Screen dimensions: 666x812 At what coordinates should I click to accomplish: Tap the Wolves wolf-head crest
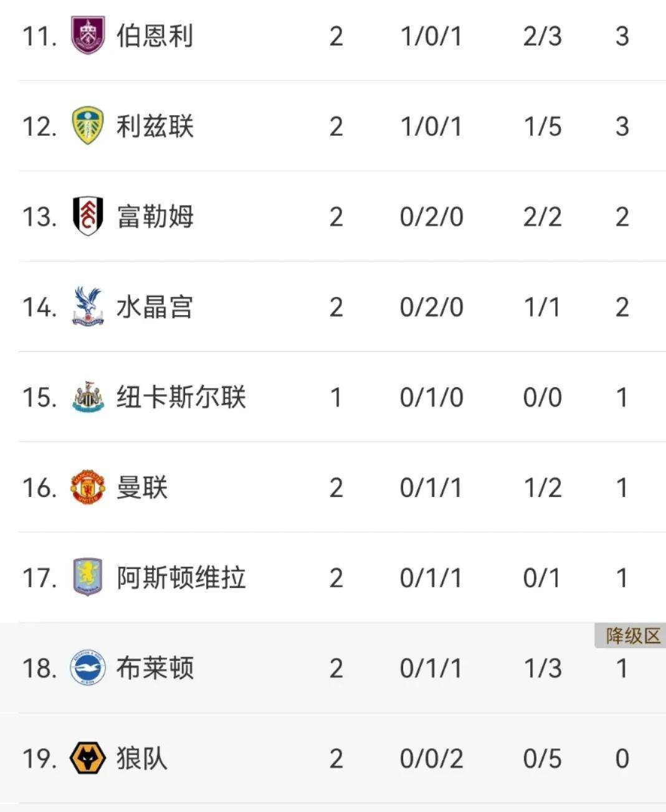(x=88, y=758)
